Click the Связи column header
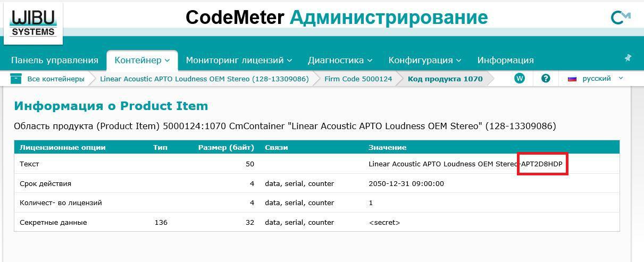The height and width of the screenshot is (262, 644). [276, 147]
